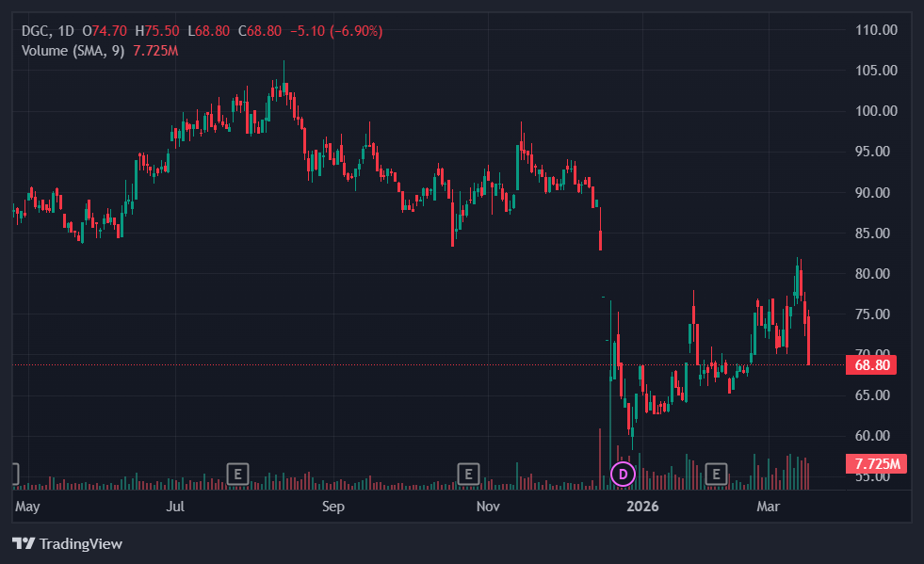Open the earnings E marker before March
The width and height of the screenshot is (924, 564).
click(718, 474)
